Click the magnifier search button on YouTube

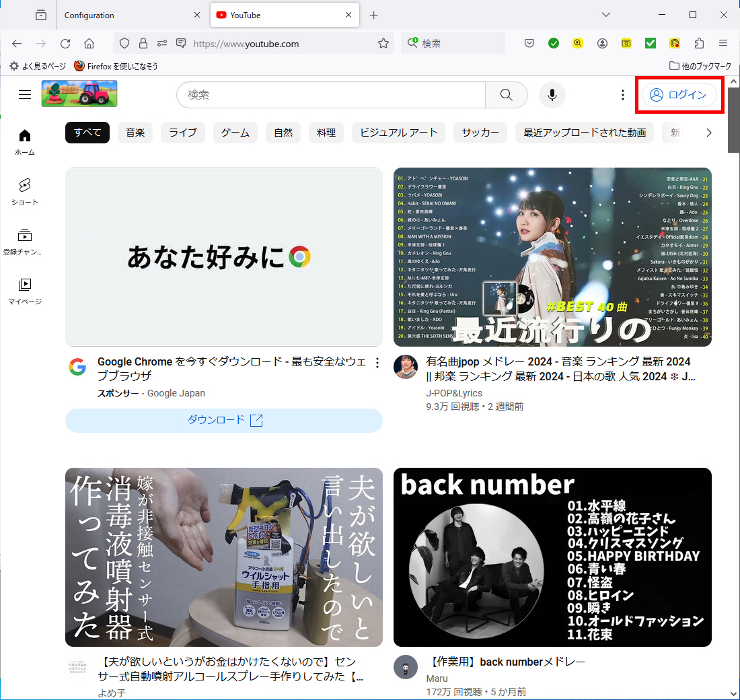(x=507, y=95)
